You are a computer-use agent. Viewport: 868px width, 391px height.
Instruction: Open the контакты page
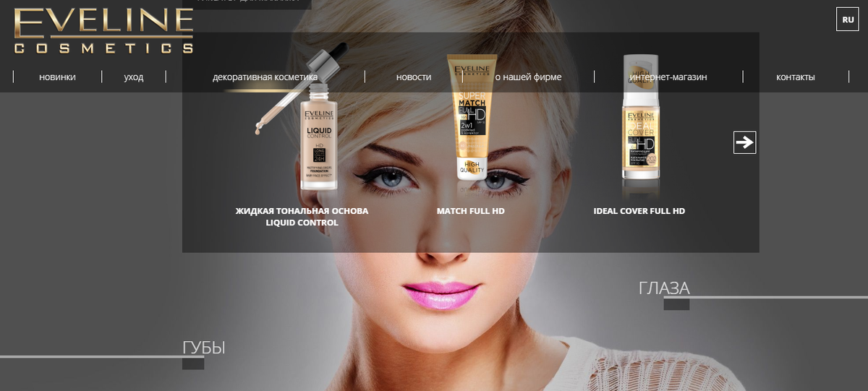pyautogui.click(x=796, y=77)
